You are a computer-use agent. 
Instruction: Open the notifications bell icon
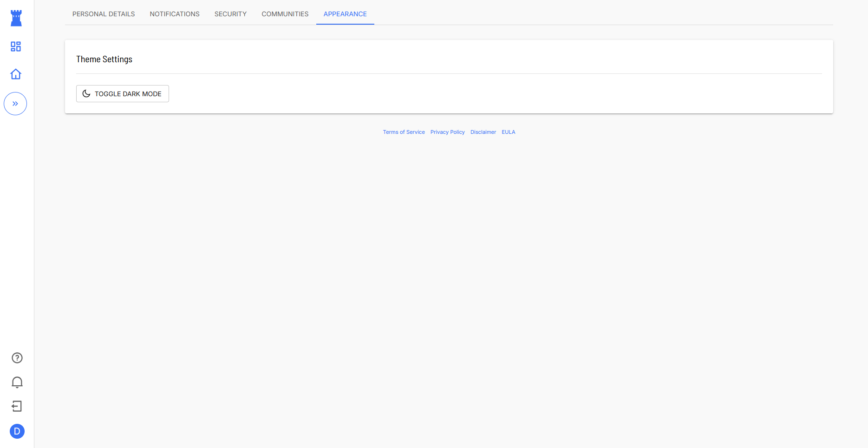coord(17,382)
